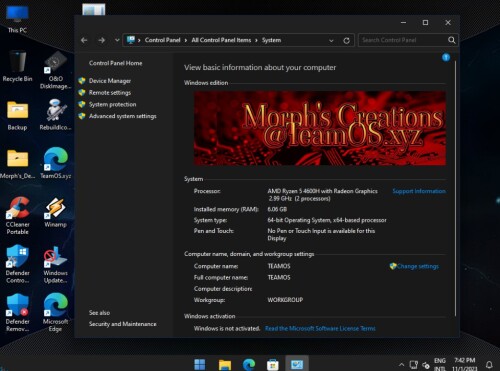Image resolution: width=500 pixels, height=371 pixels.
Task: Click the Morph's Creations banner image
Action: (x=320, y=128)
